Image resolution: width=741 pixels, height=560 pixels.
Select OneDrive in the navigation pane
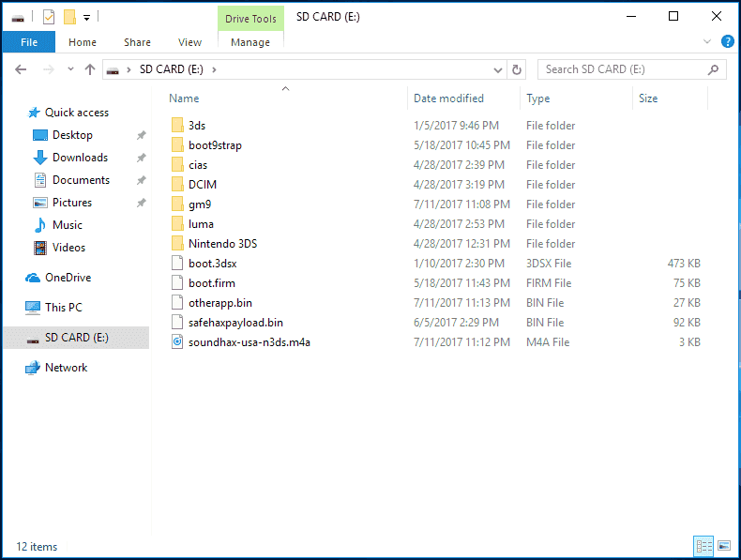(x=68, y=278)
